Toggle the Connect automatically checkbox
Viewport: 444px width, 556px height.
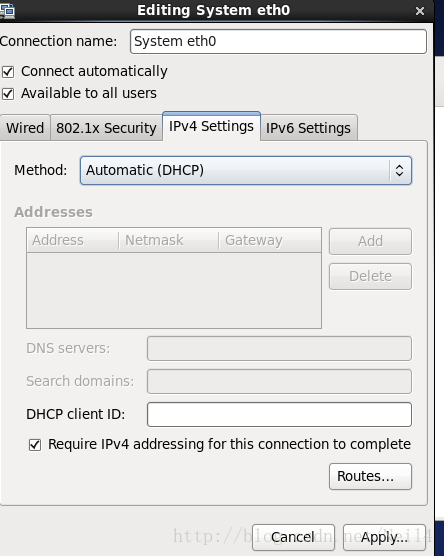click(8, 72)
